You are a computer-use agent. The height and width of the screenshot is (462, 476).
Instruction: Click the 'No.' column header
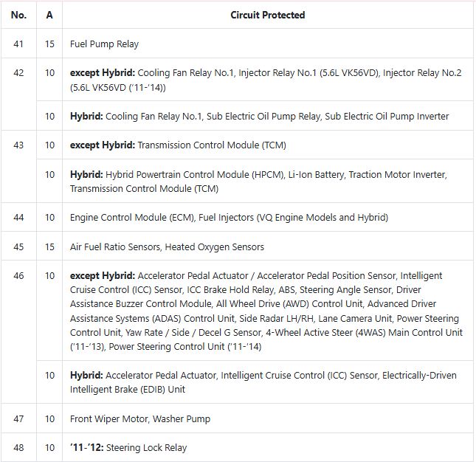[18, 15]
